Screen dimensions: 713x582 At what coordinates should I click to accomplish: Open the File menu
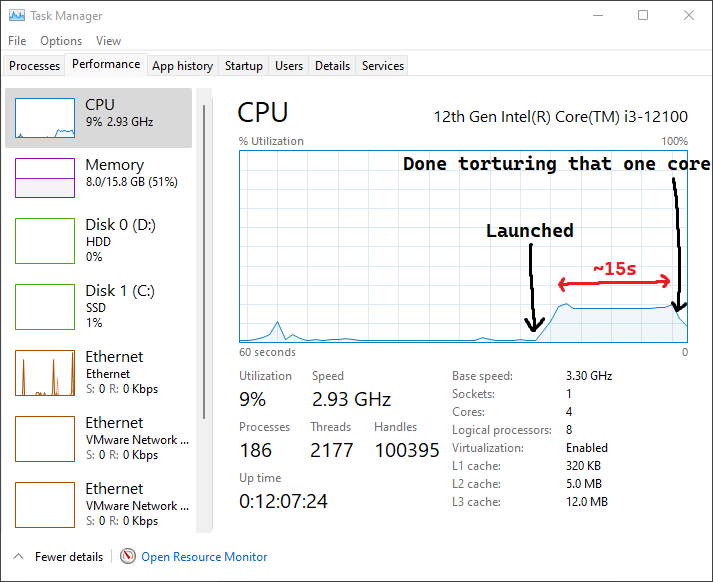[17, 41]
